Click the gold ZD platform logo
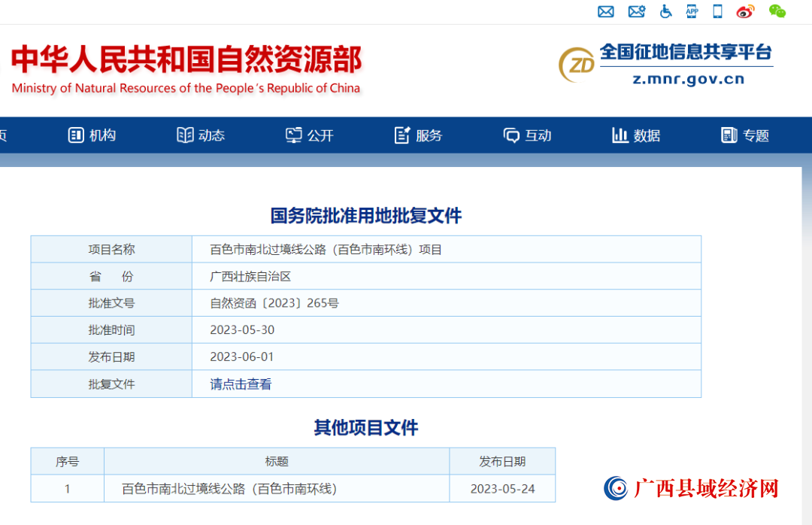Image resolution: width=812 pixels, height=525 pixels. [x=577, y=65]
